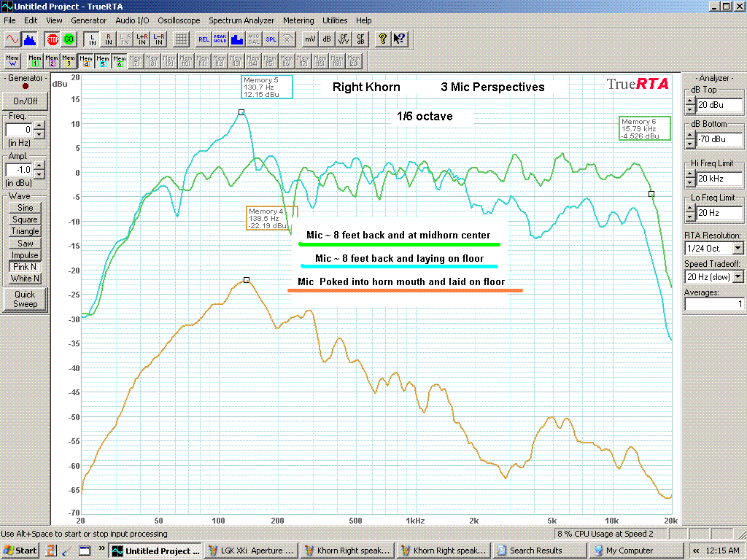The width and height of the screenshot is (747, 560).
Task: Select Pink N noise waveform
Action: coord(26,267)
